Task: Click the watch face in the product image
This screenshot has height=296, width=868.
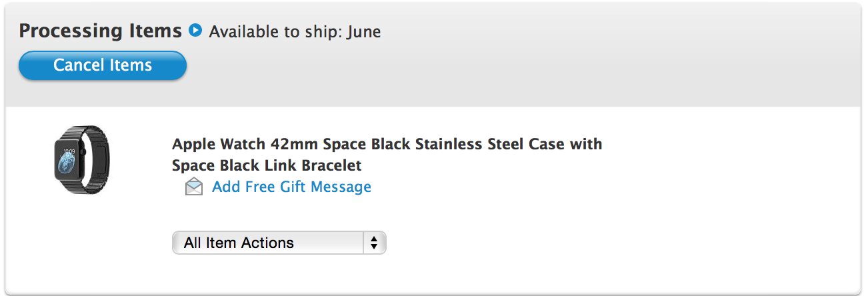Action: click(69, 161)
